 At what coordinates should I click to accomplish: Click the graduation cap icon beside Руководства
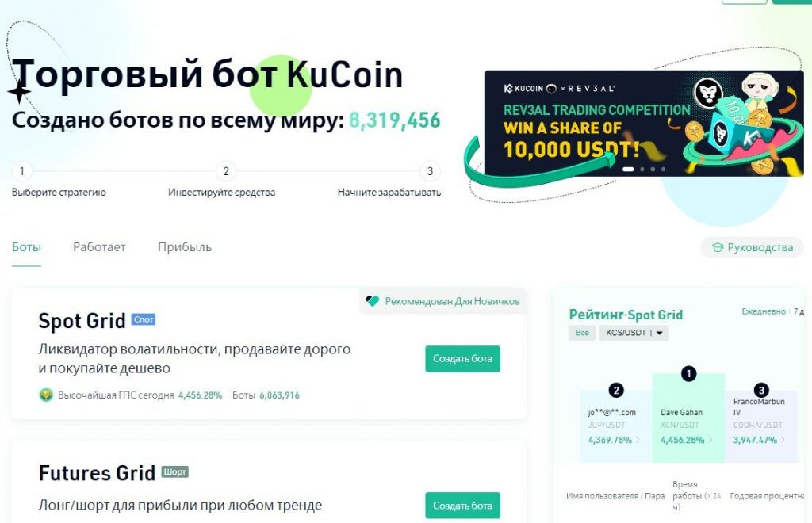(717, 247)
